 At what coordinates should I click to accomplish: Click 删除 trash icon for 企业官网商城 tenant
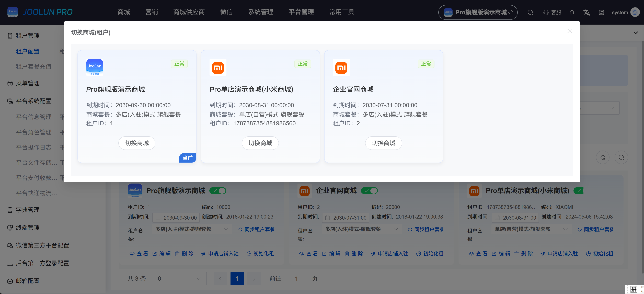[x=347, y=254]
